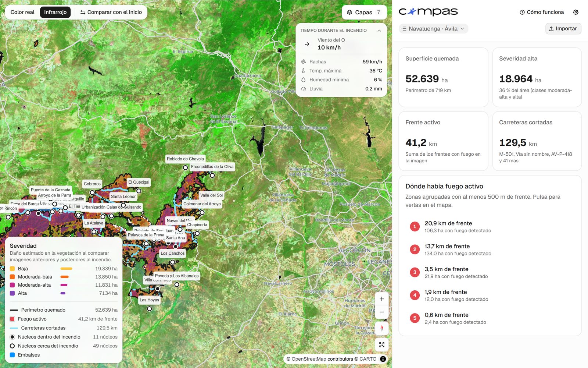Click the Baja severity color swatch
The height and width of the screenshot is (368, 588).
point(12,269)
